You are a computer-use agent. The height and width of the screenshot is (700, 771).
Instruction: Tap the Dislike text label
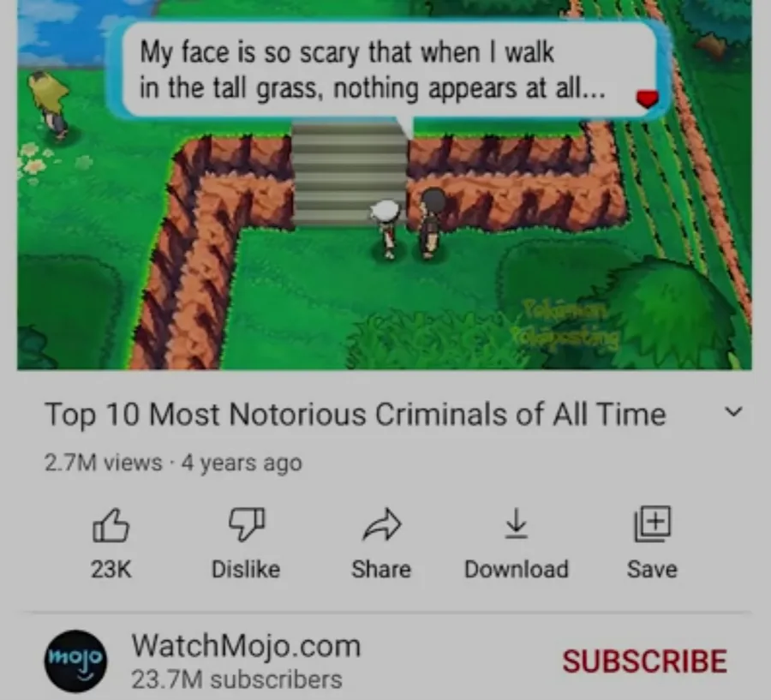click(246, 569)
